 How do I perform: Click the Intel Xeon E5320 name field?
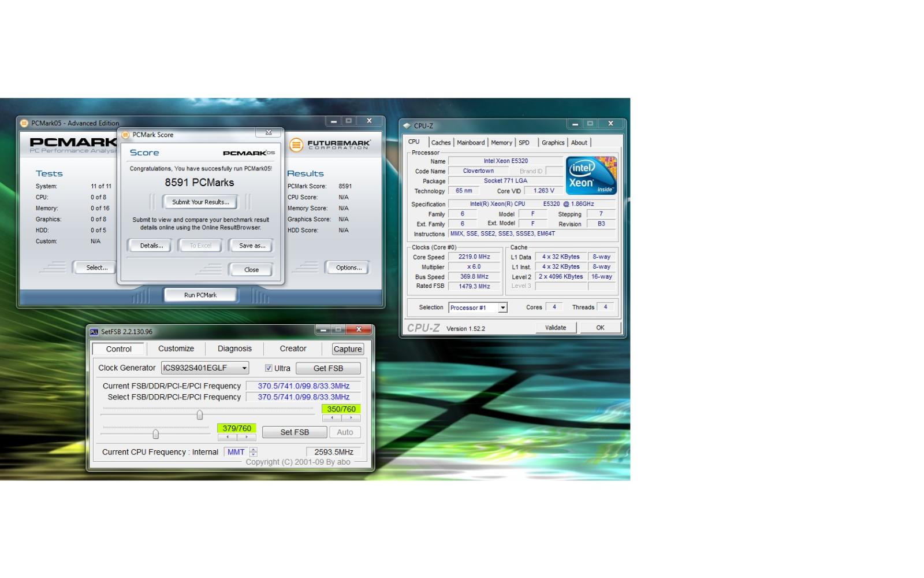(506, 161)
